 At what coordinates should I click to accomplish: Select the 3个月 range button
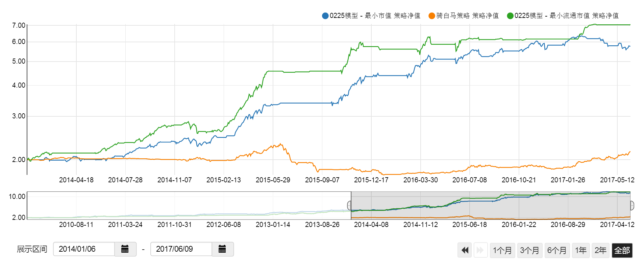click(x=530, y=250)
